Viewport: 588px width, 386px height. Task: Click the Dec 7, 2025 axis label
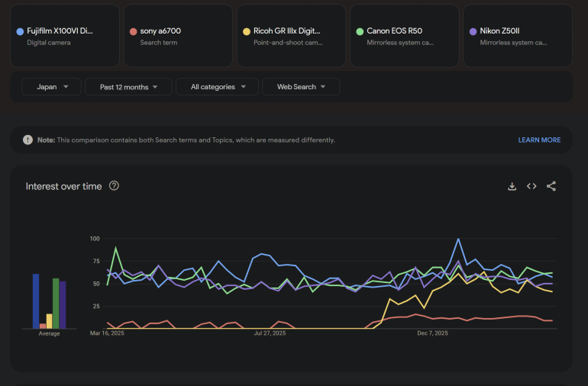[x=432, y=333]
